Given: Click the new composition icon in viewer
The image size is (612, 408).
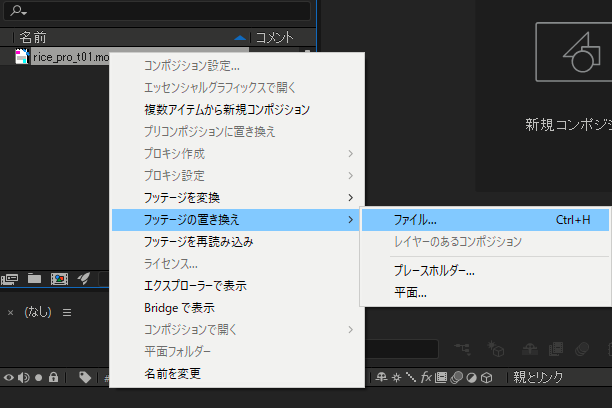Looking at the screenshot, I should pyautogui.click(x=568, y=61).
